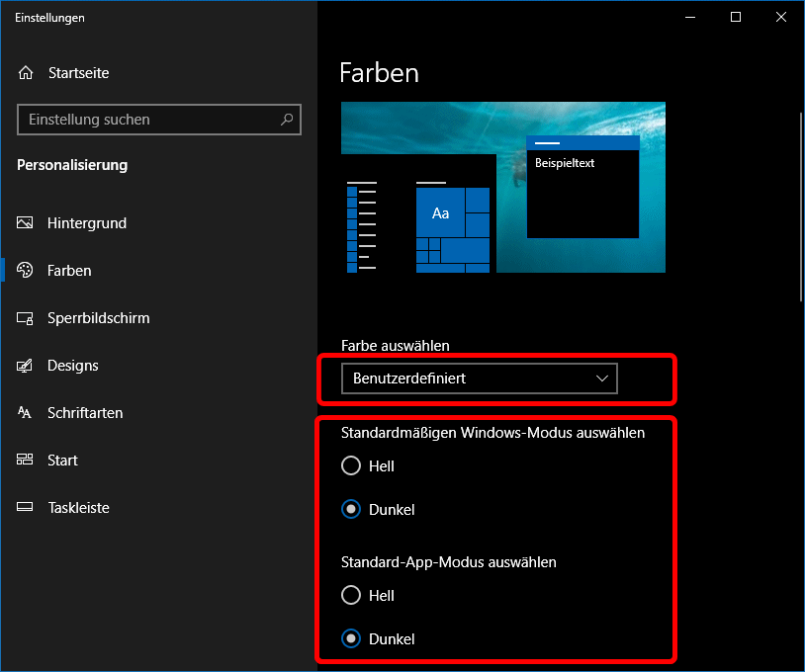Click the Schriftarten font icon
This screenshot has height=672, width=805.
26,413
